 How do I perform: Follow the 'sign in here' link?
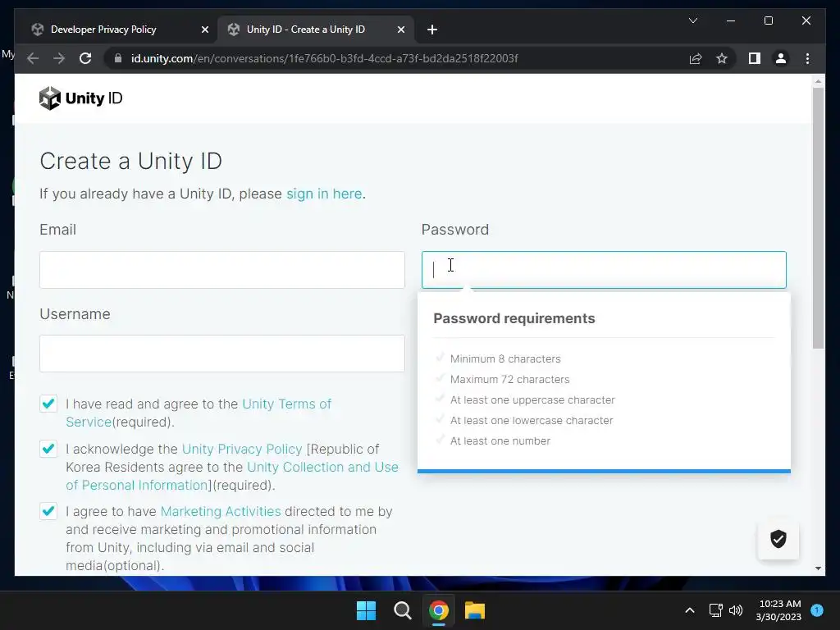click(324, 194)
